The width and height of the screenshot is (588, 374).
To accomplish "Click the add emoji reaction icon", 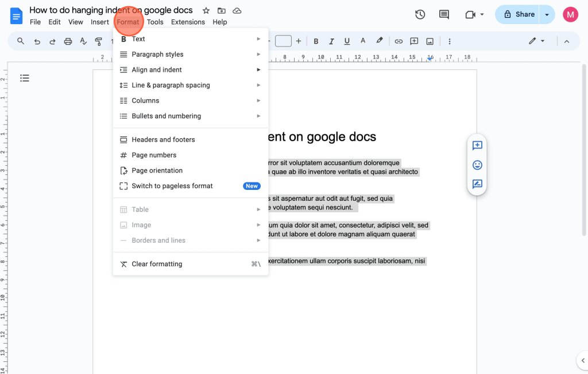I will pyautogui.click(x=477, y=165).
